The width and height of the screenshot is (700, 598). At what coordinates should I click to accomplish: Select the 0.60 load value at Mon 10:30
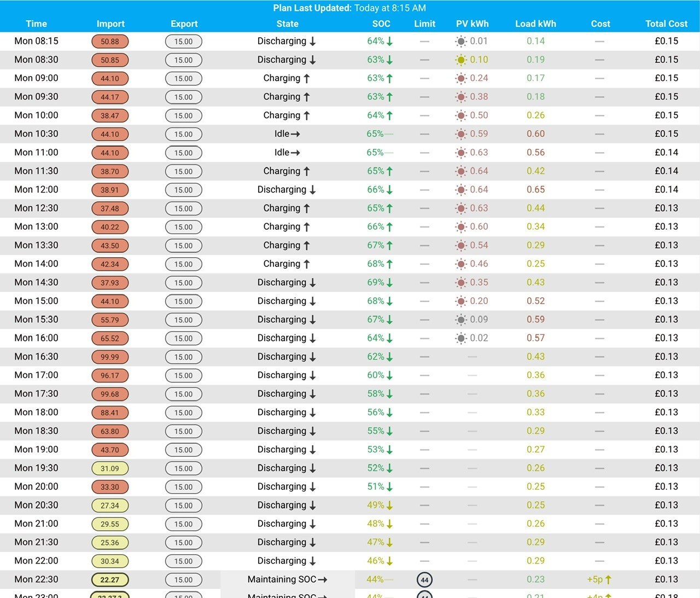point(536,134)
